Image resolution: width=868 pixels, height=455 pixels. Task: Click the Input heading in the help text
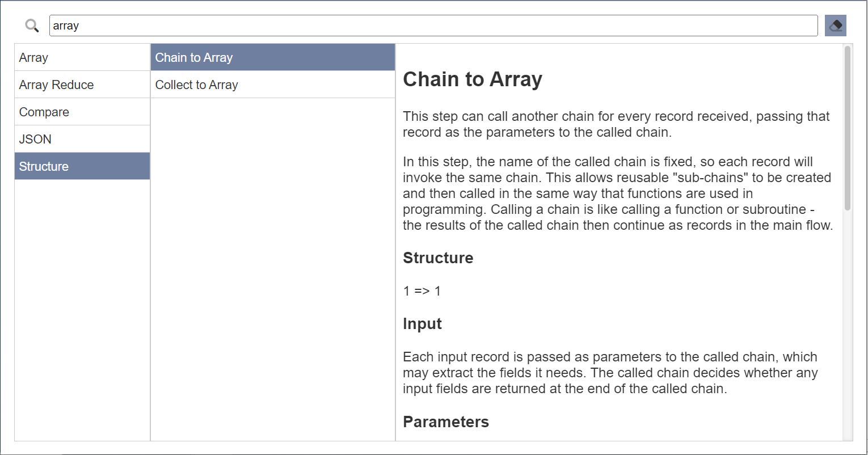click(422, 324)
